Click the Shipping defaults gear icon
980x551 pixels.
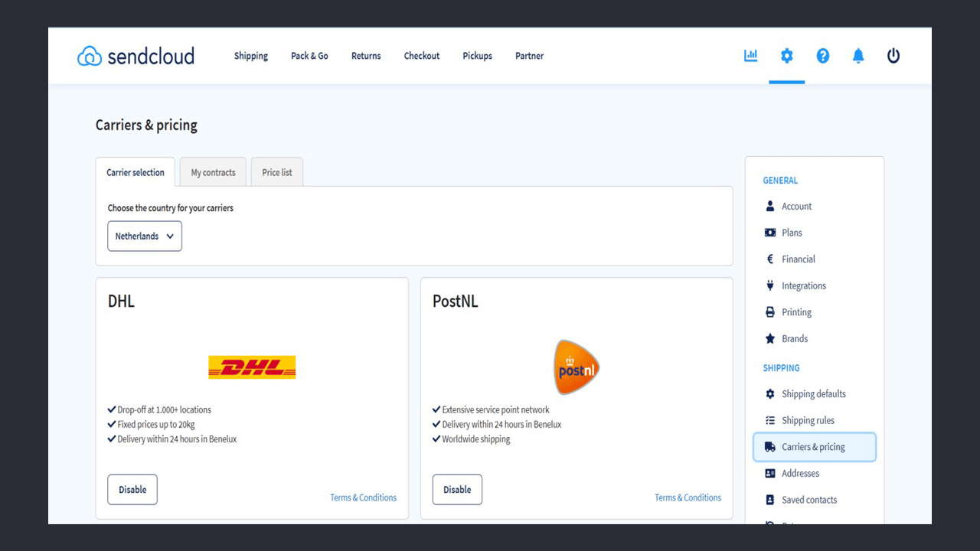770,394
